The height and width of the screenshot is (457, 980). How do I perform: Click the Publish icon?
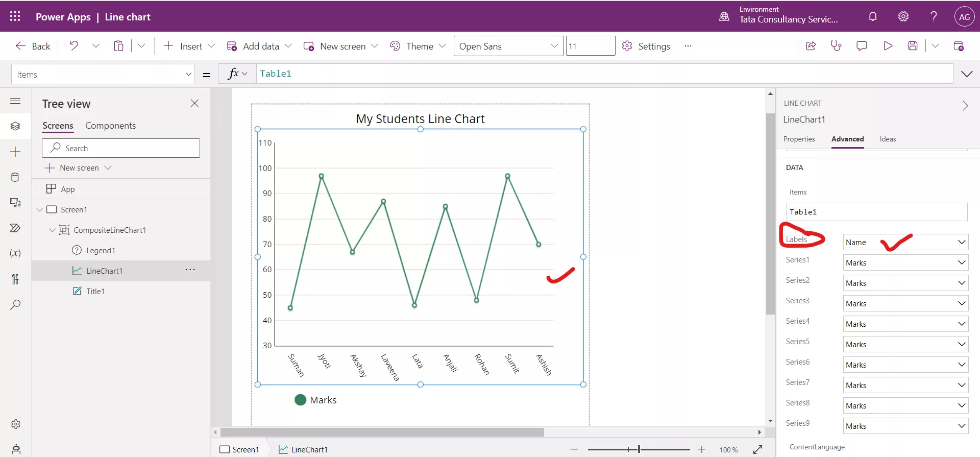[x=959, y=46]
